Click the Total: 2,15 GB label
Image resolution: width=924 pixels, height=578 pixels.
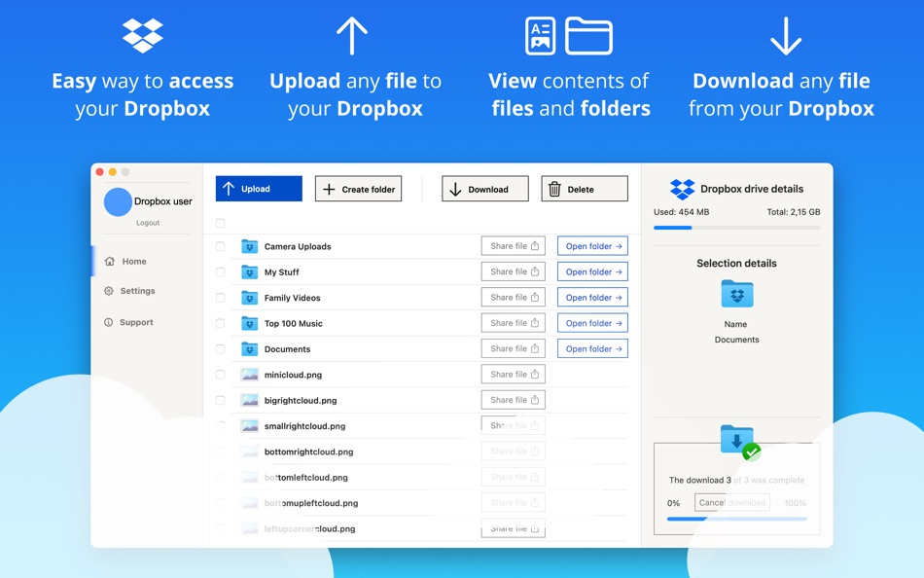(793, 212)
